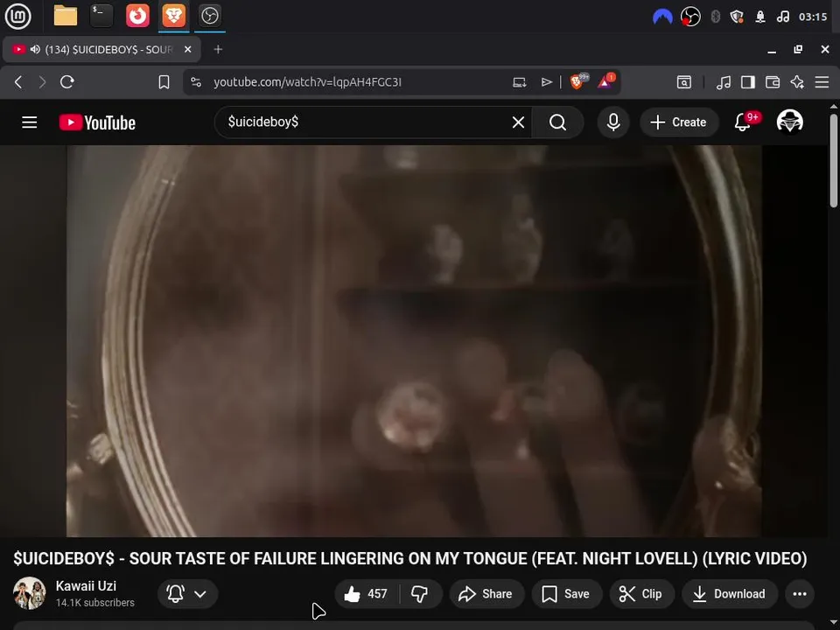Image resolution: width=840 pixels, height=630 pixels.
Task: Open the music note sound tray icon
Action: (x=782, y=17)
